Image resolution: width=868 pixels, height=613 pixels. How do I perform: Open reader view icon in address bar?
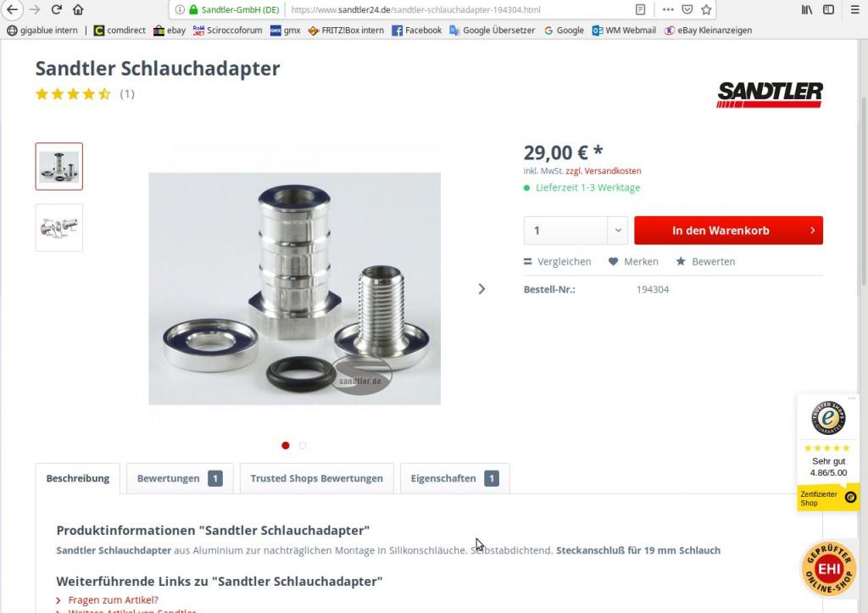(x=641, y=9)
